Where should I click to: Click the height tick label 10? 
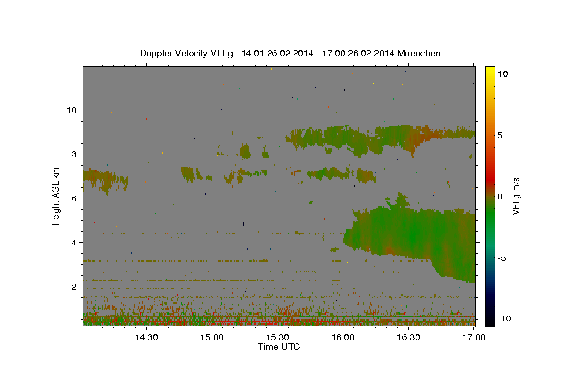(x=71, y=110)
